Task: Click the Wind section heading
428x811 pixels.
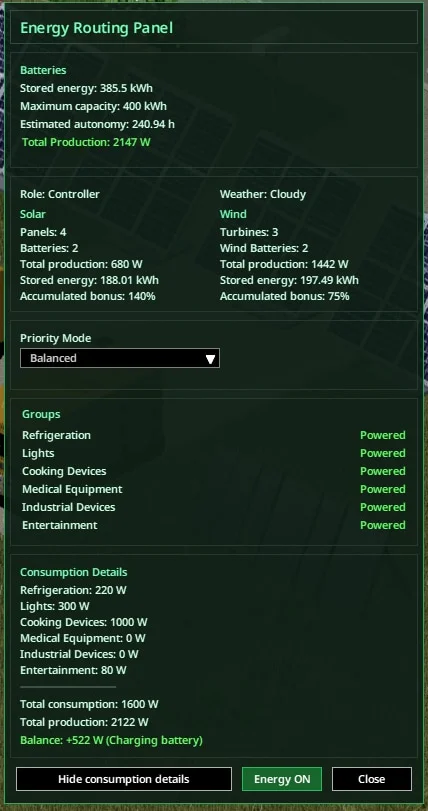Action: pyautogui.click(x=233, y=214)
